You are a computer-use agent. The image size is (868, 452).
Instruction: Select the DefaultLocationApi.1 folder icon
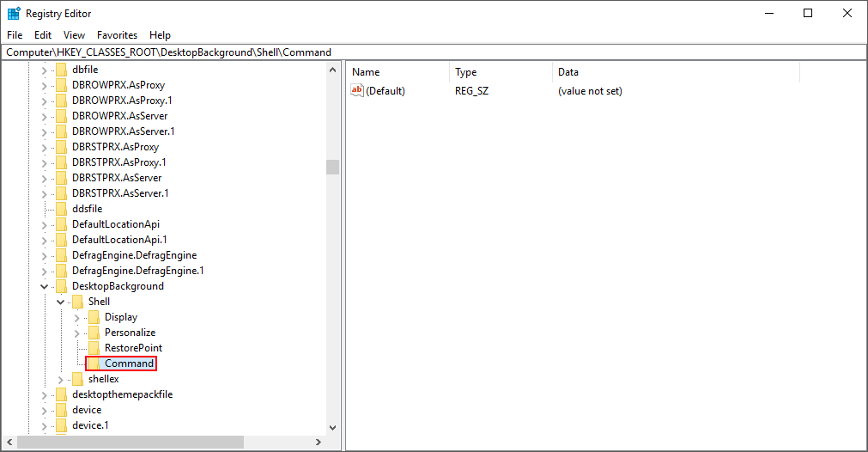[x=62, y=240]
